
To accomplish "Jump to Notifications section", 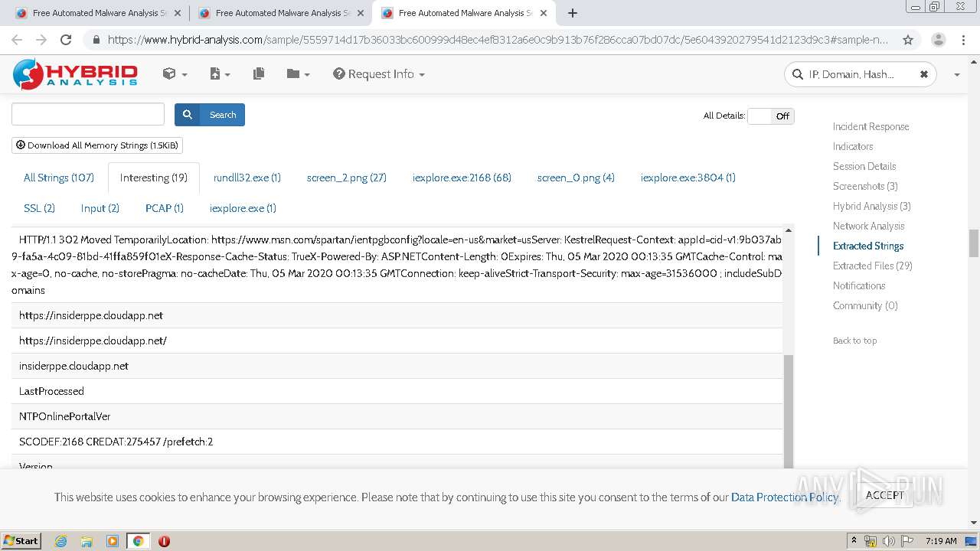I will (859, 285).
